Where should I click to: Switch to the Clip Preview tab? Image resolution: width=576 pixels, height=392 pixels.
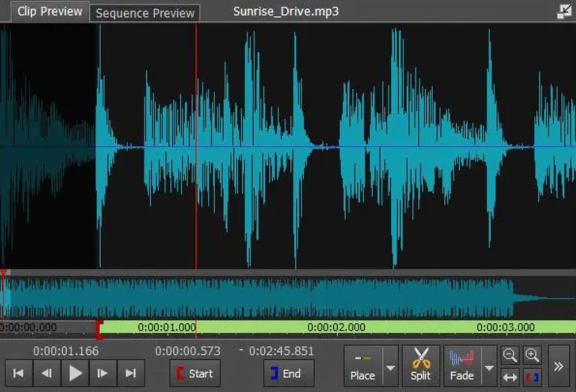pyautogui.click(x=50, y=12)
